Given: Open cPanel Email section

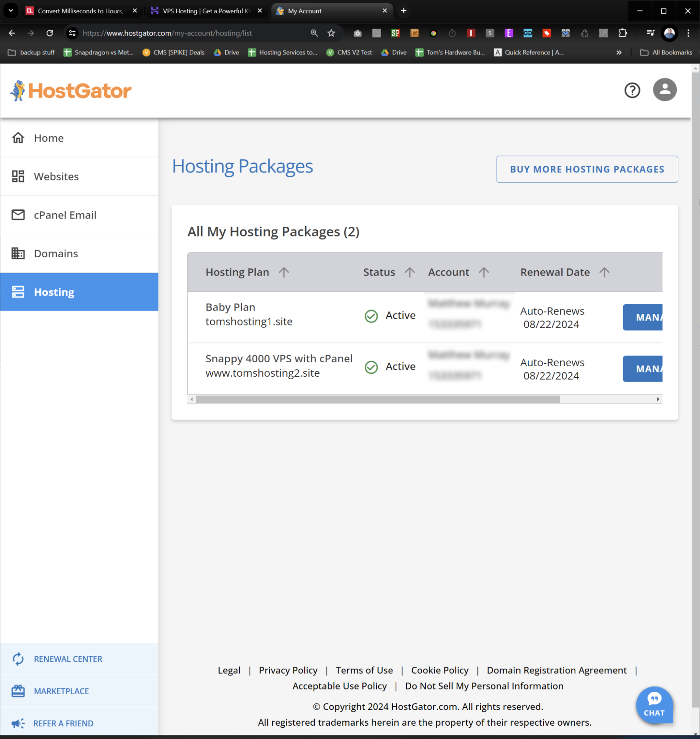Looking at the screenshot, I should click(x=79, y=215).
